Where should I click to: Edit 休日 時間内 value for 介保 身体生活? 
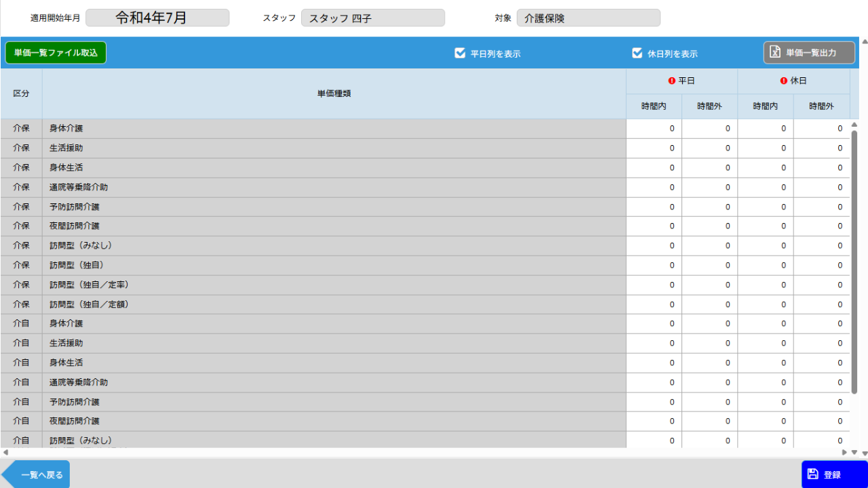[766, 168]
